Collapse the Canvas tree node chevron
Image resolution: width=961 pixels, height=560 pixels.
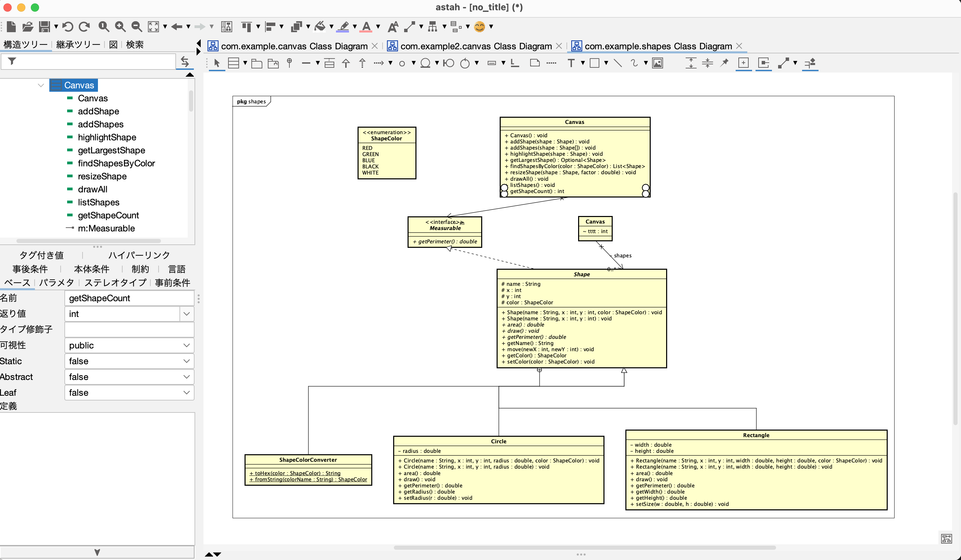(41, 85)
